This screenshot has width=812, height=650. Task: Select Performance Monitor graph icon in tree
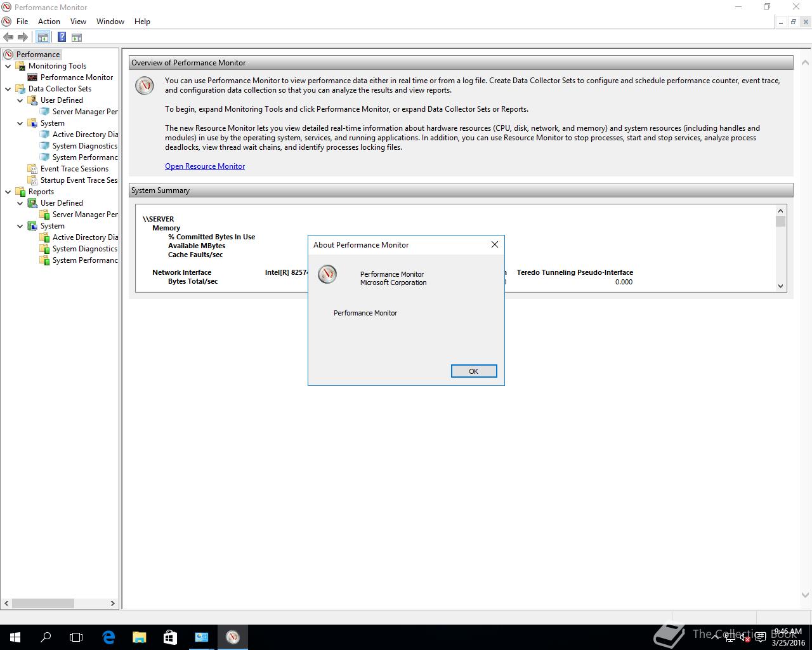pyautogui.click(x=32, y=77)
